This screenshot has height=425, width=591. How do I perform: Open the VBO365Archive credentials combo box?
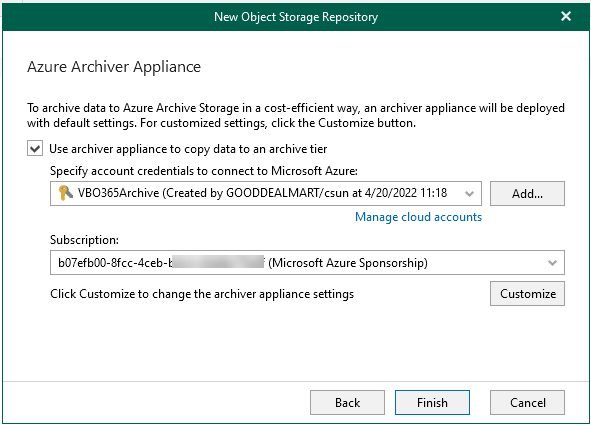click(266, 194)
